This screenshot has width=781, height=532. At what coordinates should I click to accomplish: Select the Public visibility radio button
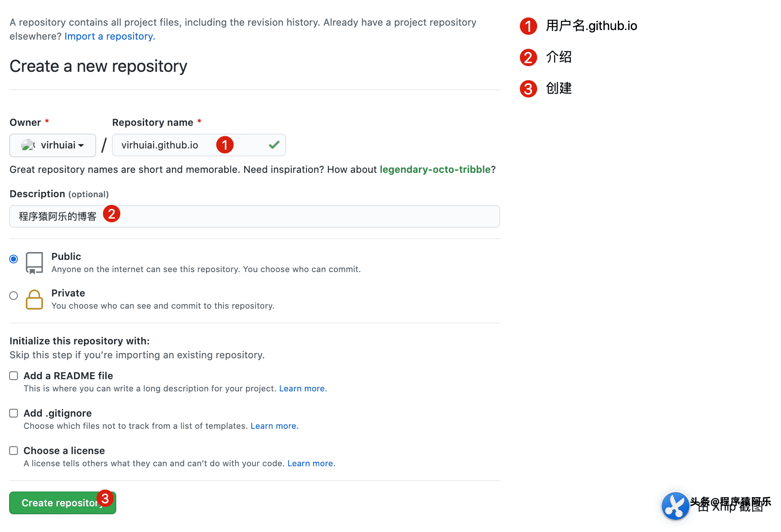coord(13,259)
